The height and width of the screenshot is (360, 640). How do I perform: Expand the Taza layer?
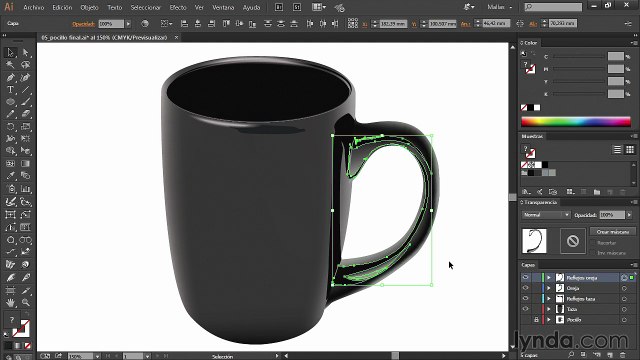tap(549, 309)
